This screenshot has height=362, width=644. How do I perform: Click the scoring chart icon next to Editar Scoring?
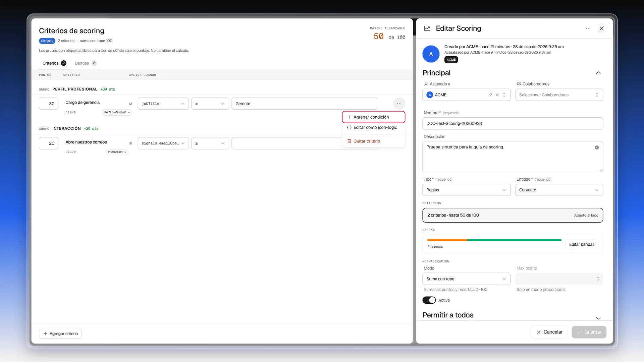427,28
